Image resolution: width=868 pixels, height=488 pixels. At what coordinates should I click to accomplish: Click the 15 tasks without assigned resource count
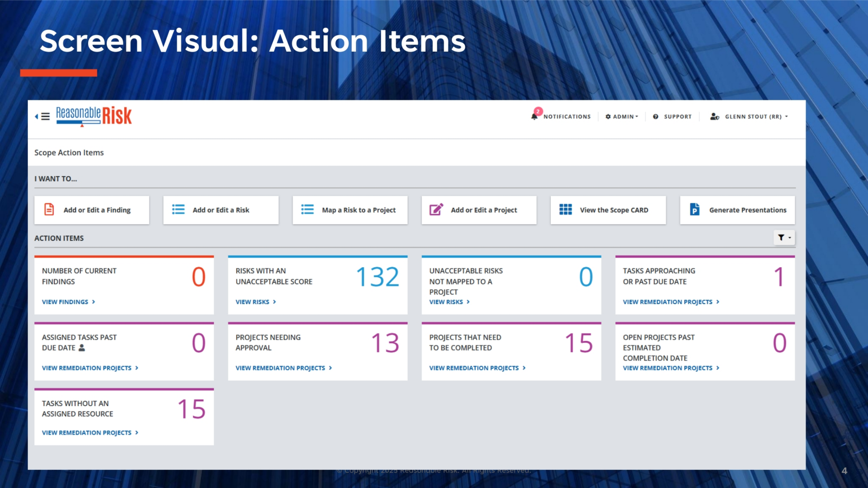pos(192,409)
